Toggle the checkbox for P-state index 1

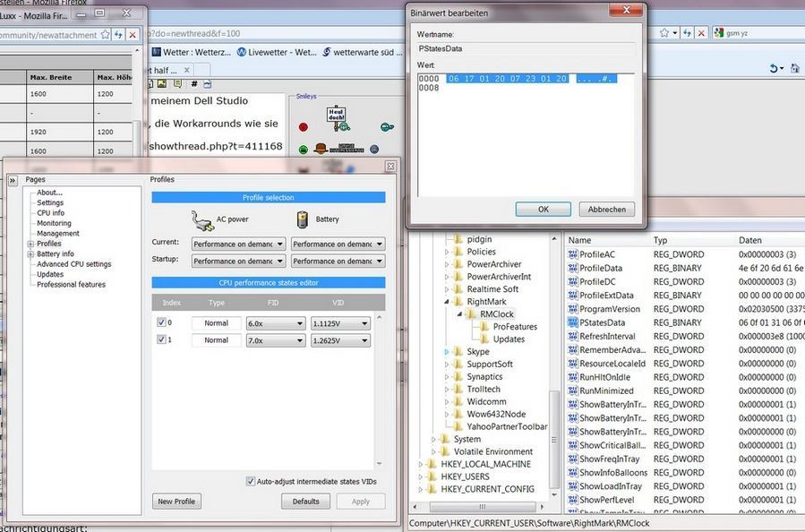click(161, 339)
